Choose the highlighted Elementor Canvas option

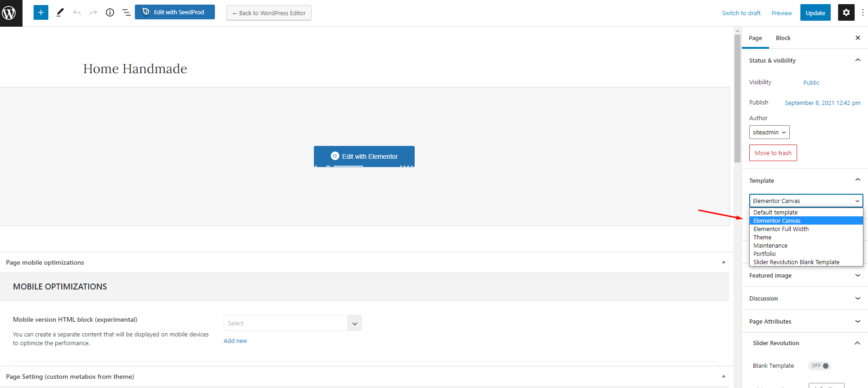[x=806, y=220]
